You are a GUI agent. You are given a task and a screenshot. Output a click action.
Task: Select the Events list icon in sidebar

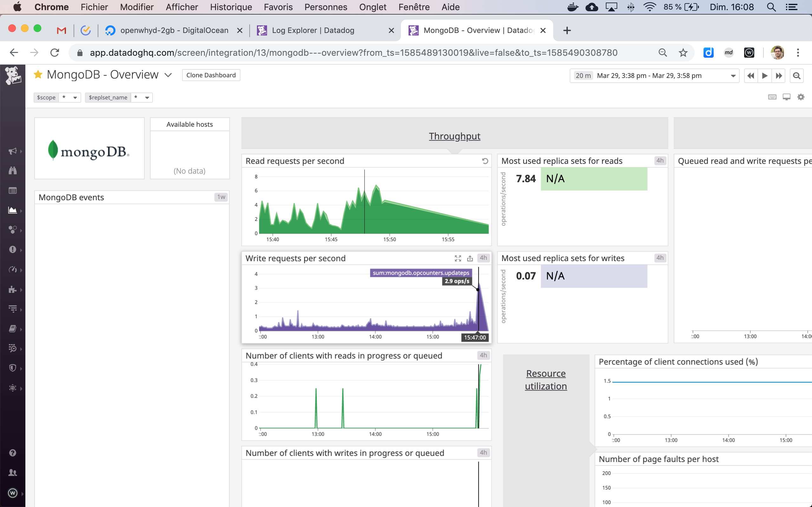tap(12, 190)
